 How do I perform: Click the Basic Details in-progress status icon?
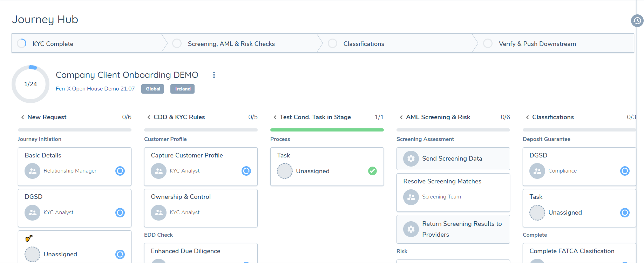(x=120, y=171)
